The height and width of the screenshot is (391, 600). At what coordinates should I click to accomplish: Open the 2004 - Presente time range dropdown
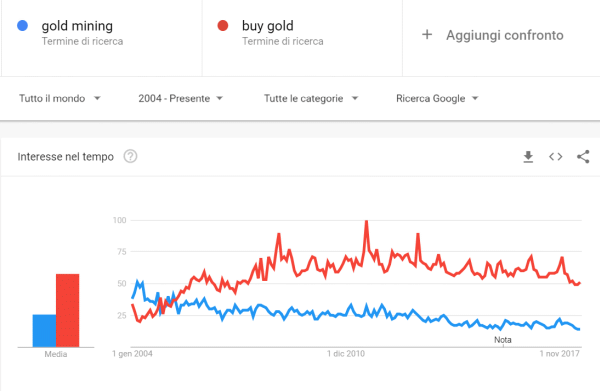180,98
